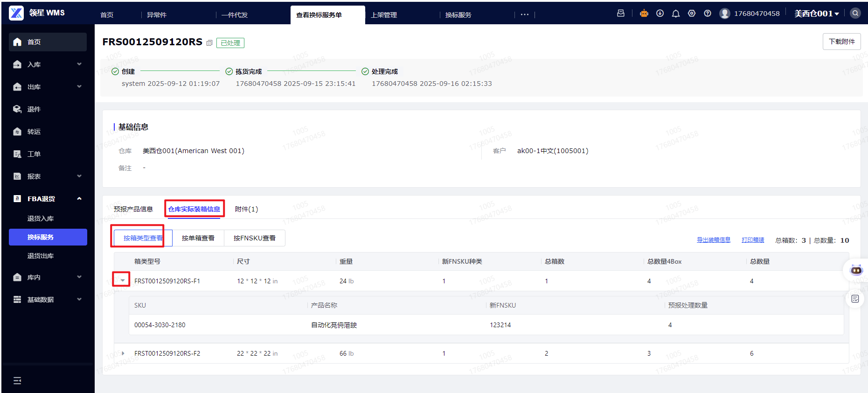Click the 转运 transfer icon in sidebar
Image resolution: width=868 pixels, height=393 pixels.
click(17, 132)
